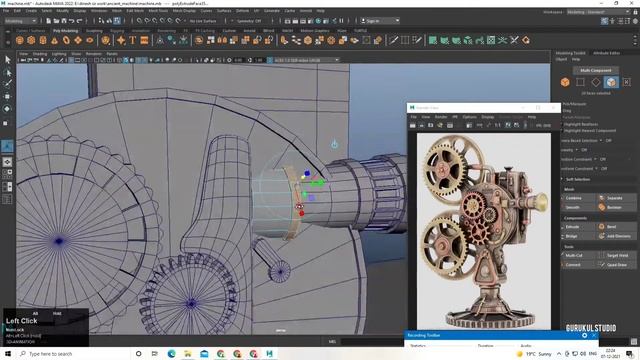The image size is (640, 360).
Task: Open Microsoft Edge from the taskbar
Action: pyautogui.click(x=171, y=353)
